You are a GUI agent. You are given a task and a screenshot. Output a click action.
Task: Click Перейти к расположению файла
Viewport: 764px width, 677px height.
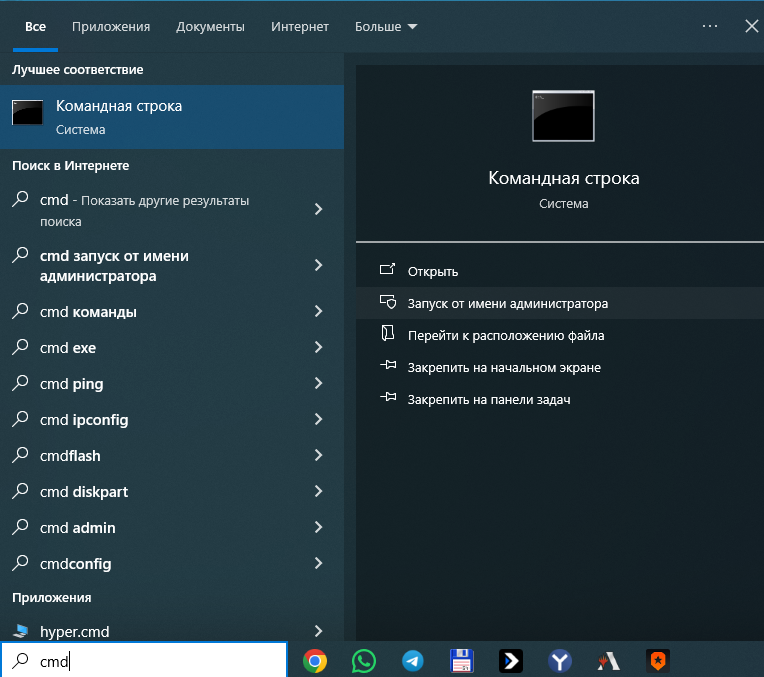505,335
